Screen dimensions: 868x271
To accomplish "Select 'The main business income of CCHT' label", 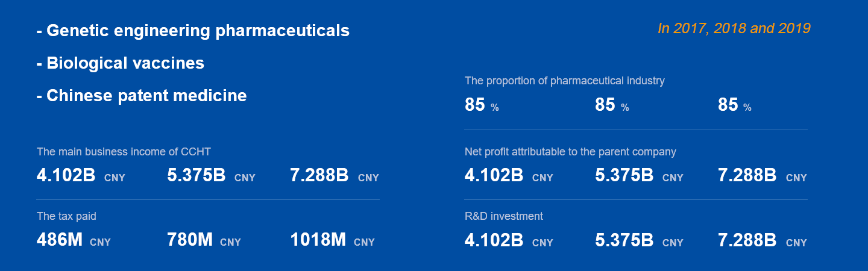I will [x=124, y=152].
